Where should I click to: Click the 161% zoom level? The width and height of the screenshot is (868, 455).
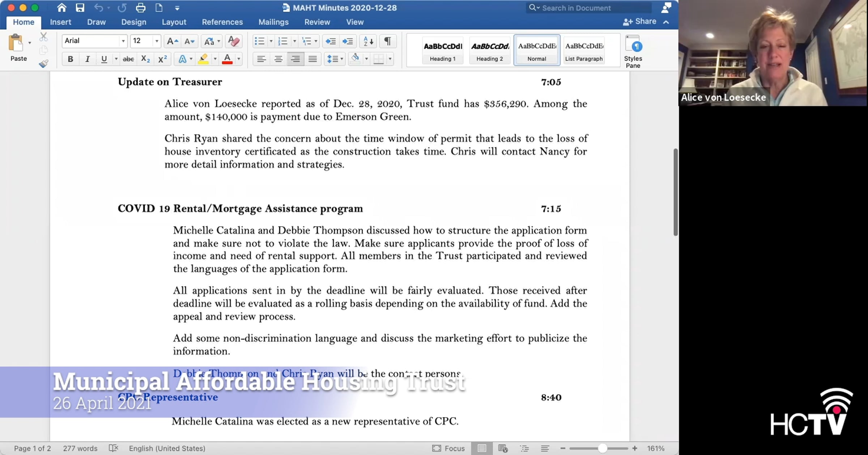coord(656,448)
